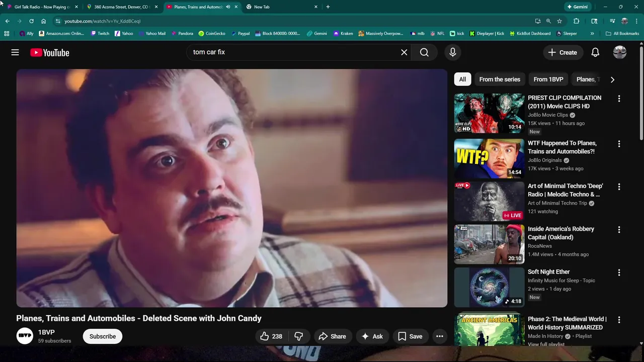Select the All filter chip

pyautogui.click(x=462, y=79)
